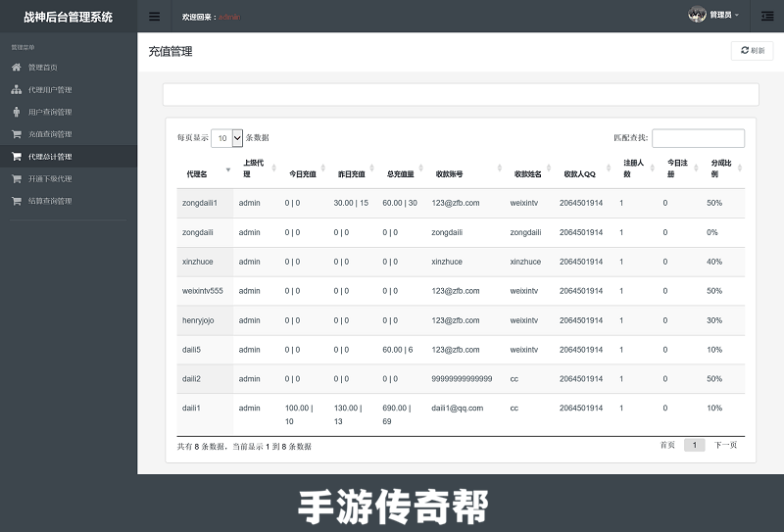This screenshot has height=532, width=784.
Task: Click the cart icon beside 充值查询管理
Action: 16,134
